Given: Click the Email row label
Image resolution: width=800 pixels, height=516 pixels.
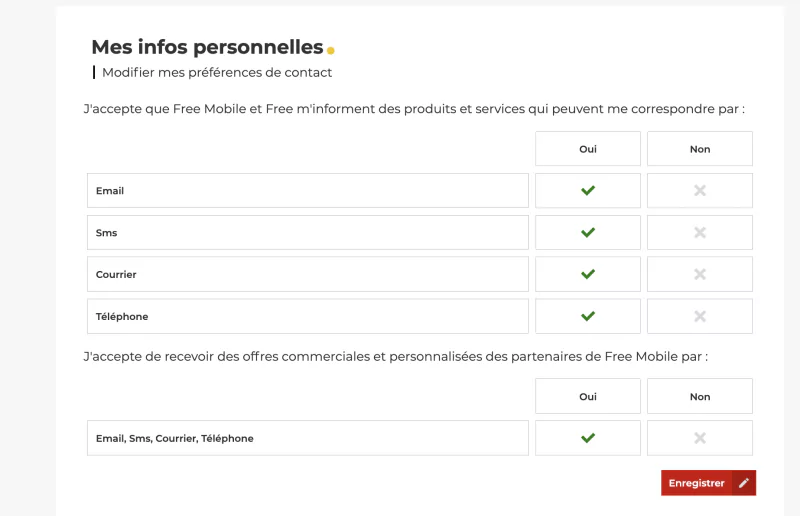Looking at the screenshot, I should click(x=110, y=190).
